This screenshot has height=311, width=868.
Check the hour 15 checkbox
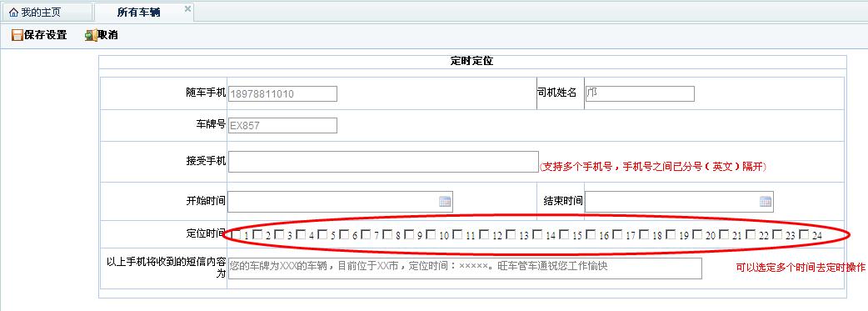click(x=564, y=235)
